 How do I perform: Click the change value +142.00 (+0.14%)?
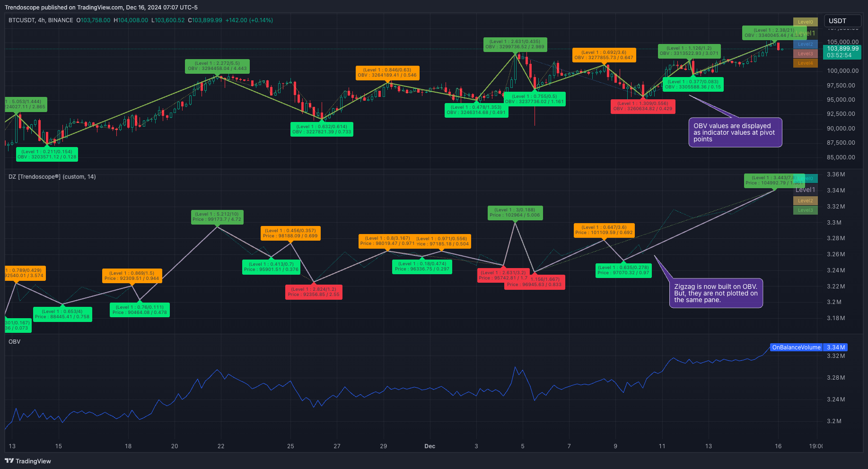tap(249, 20)
